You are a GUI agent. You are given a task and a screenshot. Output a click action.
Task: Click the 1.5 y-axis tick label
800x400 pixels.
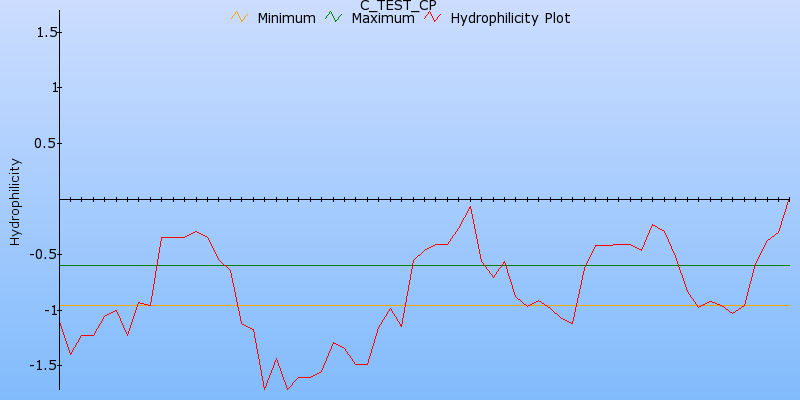coord(47,32)
